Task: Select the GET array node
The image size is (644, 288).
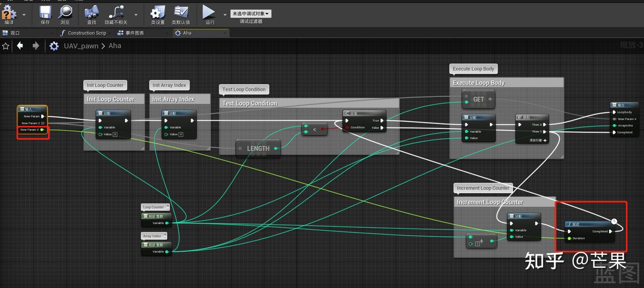Action: [x=479, y=99]
